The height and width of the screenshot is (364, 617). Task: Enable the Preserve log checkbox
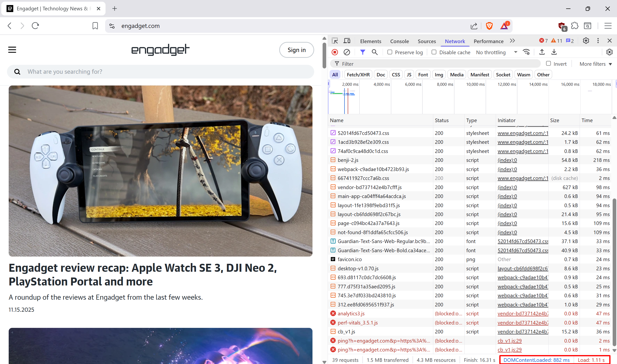(390, 52)
